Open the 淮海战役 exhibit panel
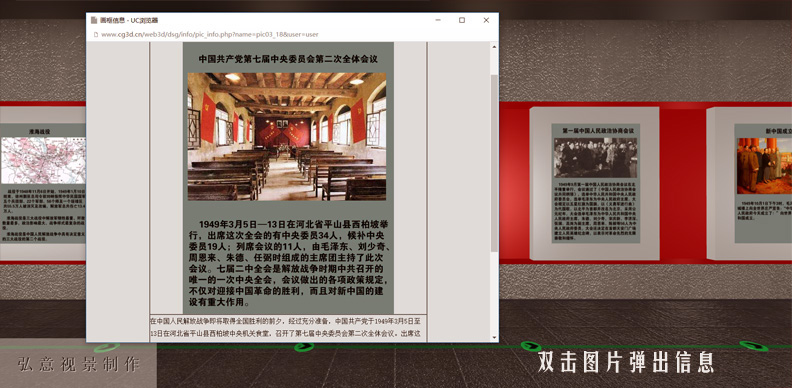The height and width of the screenshot is (388, 792). pos(42,183)
